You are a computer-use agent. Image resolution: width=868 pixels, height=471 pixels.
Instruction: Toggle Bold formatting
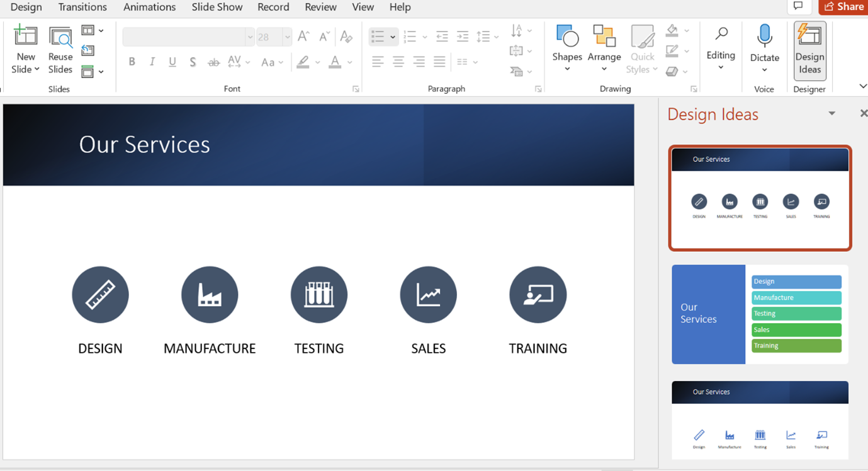(132, 62)
